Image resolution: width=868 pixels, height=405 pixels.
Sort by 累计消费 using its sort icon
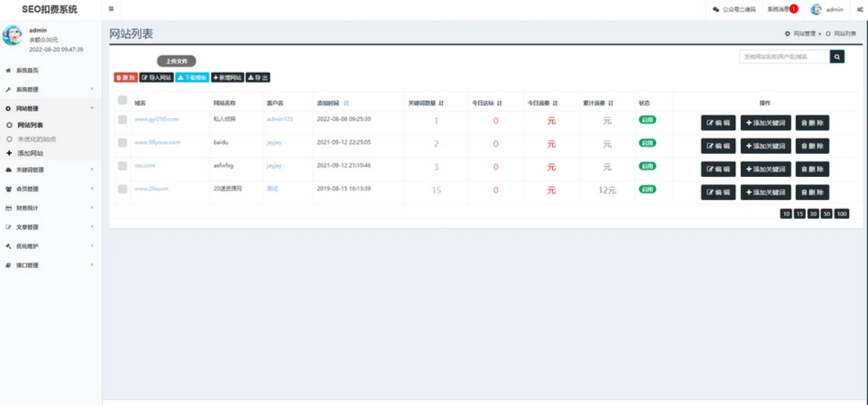611,104
